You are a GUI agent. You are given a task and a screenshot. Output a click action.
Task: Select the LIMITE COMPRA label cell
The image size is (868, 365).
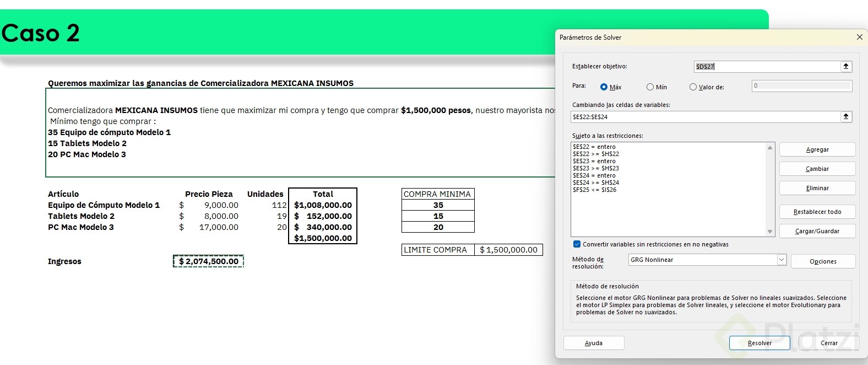(x=438, y=250)
